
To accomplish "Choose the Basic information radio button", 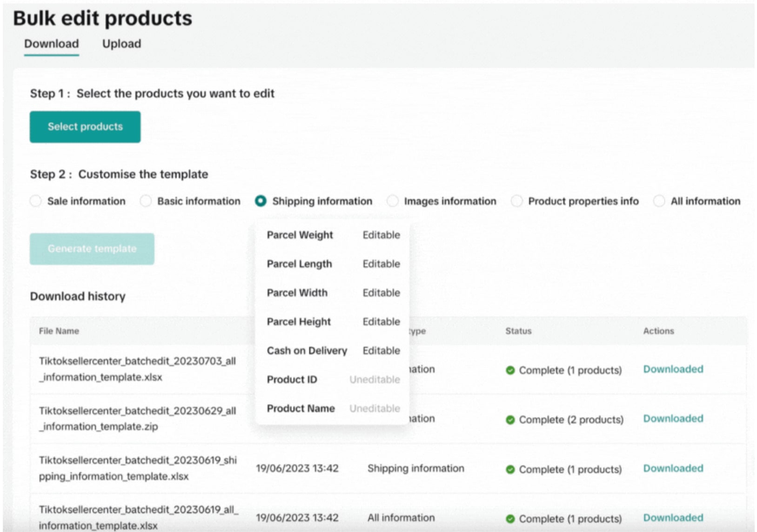I will tap(146, 201).
